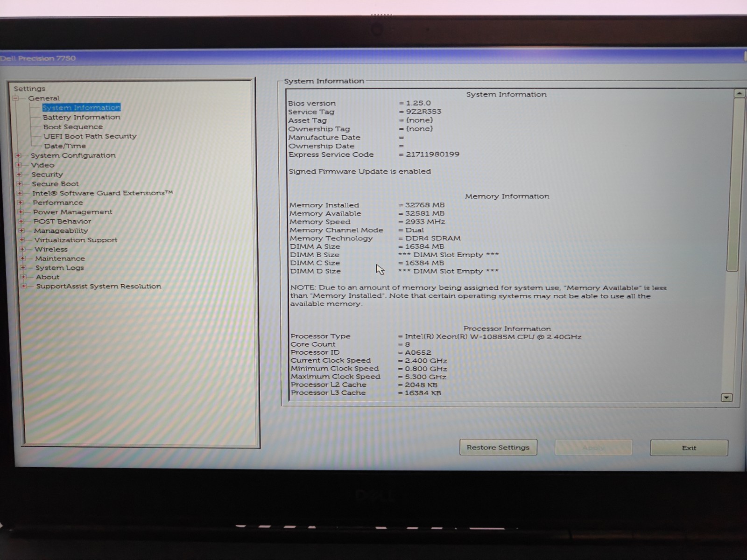
Task: Select the Secure Boot label
Action: tap(56, 184)
